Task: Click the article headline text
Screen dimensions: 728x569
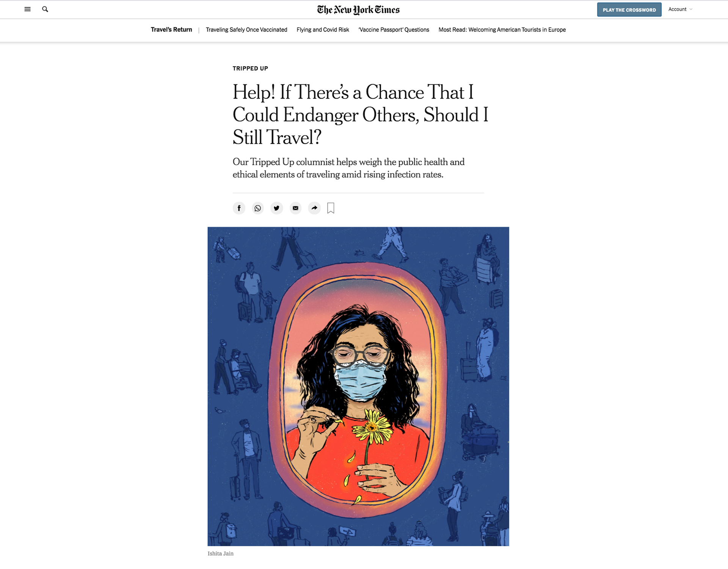Action: pos(360,114)
